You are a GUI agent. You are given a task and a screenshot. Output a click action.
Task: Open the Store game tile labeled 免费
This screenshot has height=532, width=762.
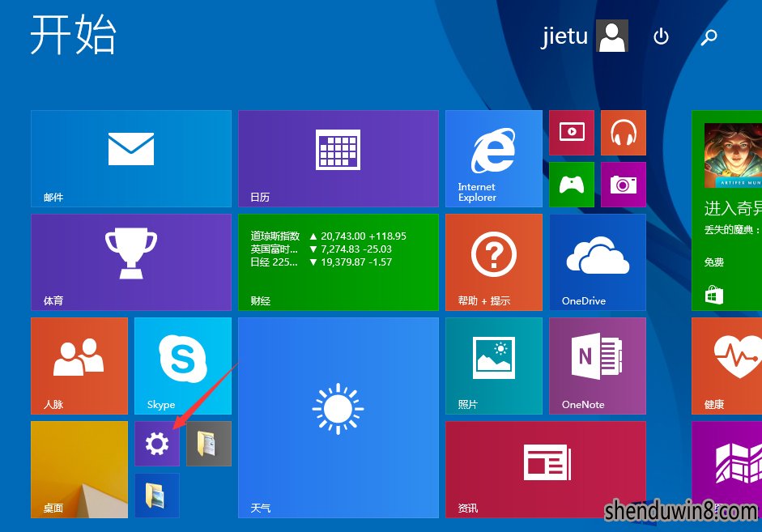pyautogui.click(x=726, y=211)
